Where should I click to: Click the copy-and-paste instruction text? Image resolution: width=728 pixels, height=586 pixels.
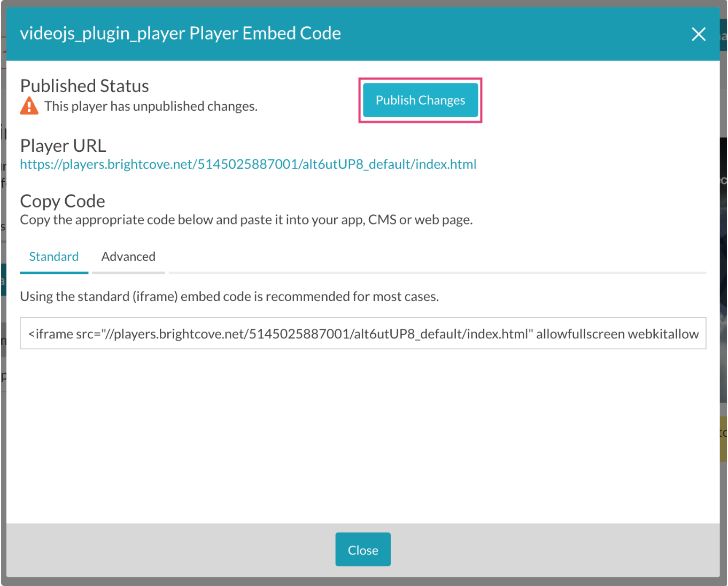pos(246,220)
